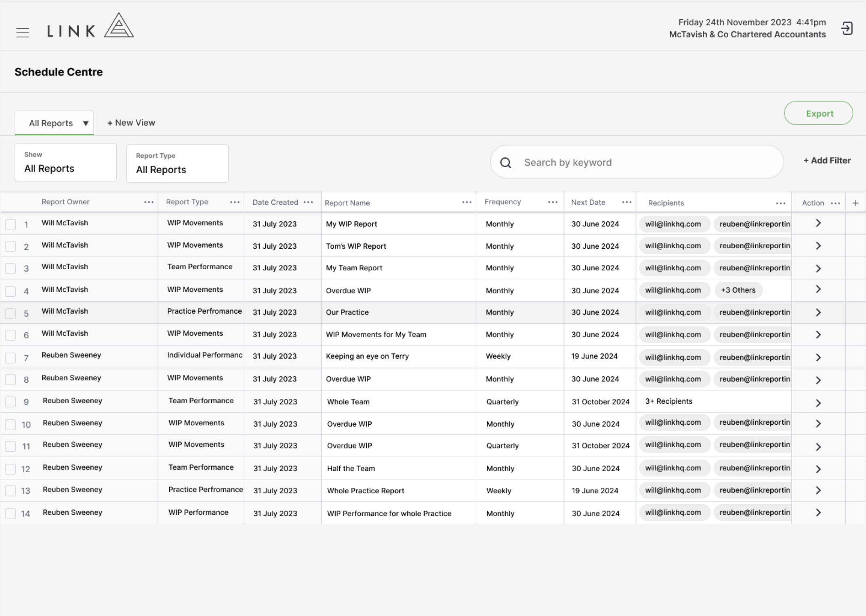Screen dimensions: 866x616
Task: Sort by Report Name column header
Action: (347, 203)
